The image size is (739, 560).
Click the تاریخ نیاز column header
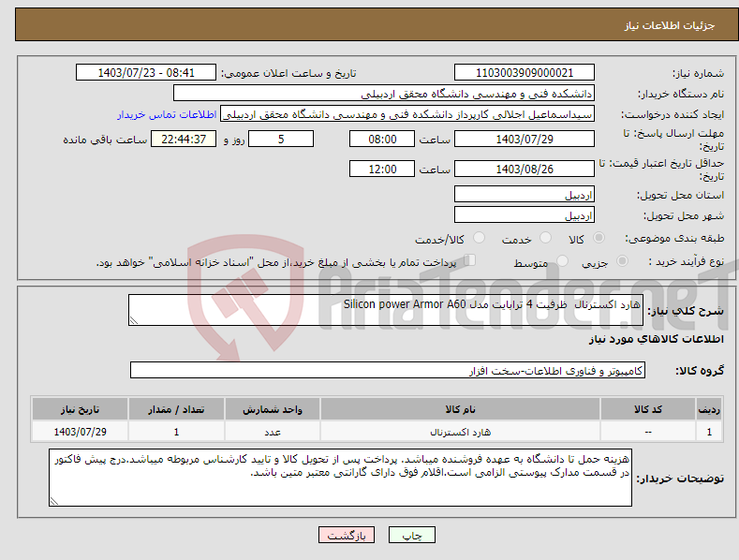click(x=81, y=409)
